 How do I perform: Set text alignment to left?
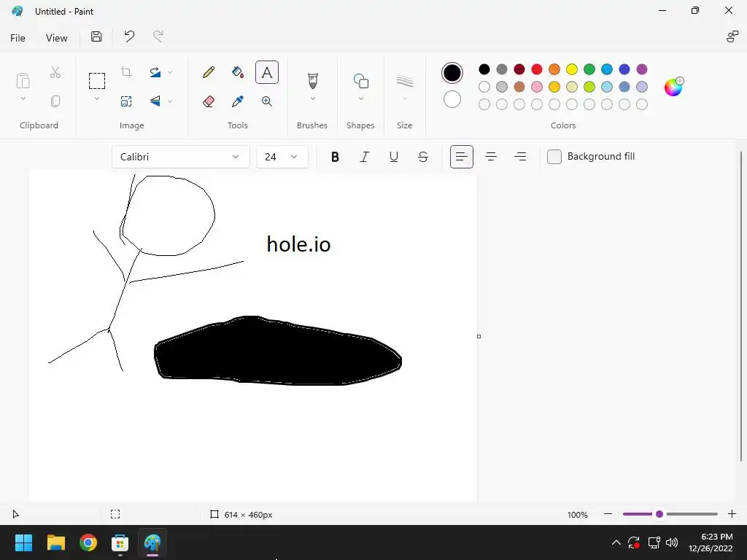[x=462, y=157]
